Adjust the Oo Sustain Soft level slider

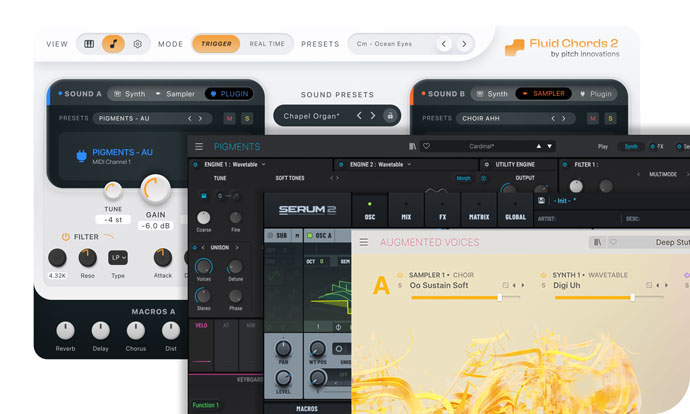pyautogui.click(x=500, y=297)
